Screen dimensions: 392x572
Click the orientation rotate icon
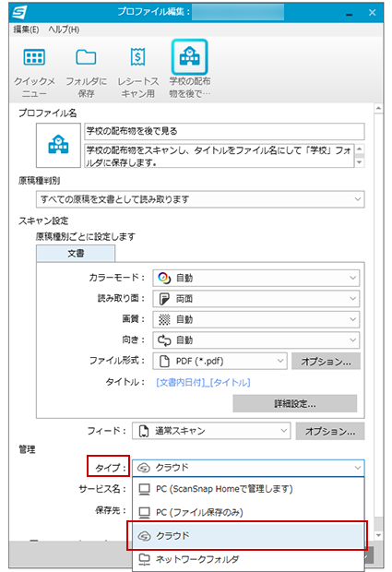164,340
